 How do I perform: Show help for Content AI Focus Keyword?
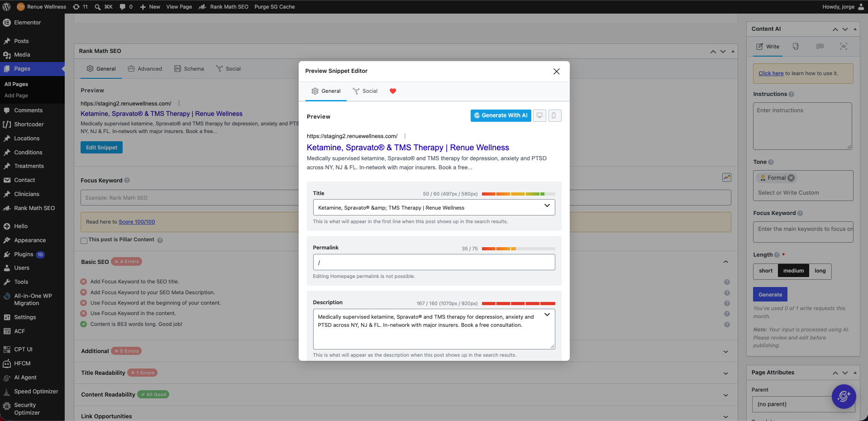click(x=800, y=213)
